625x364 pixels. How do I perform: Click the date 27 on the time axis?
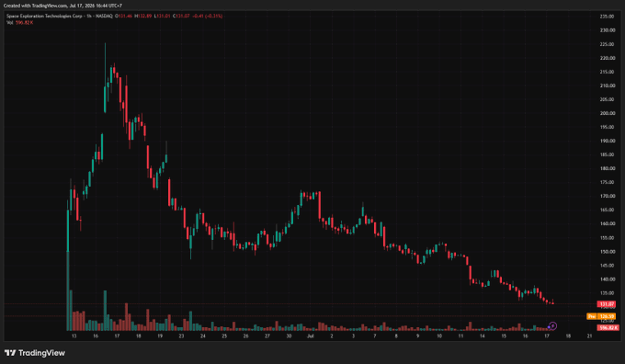(267, 336)
